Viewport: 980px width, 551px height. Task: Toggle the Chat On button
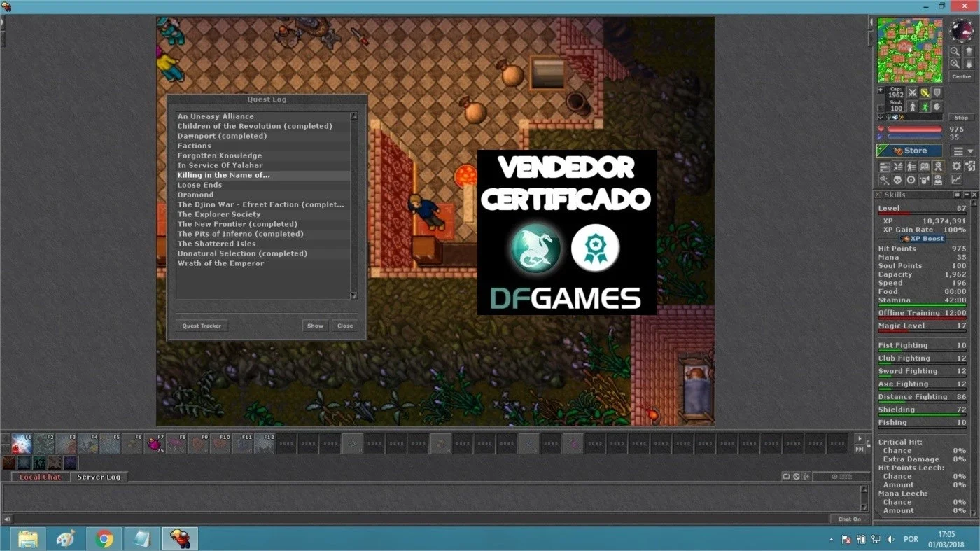tap(850, 519)
